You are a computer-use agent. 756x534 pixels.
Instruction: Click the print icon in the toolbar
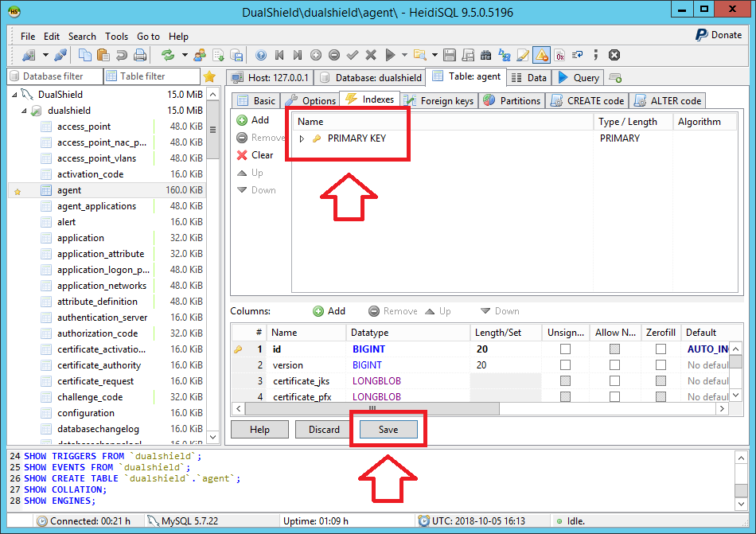point(140,55)
